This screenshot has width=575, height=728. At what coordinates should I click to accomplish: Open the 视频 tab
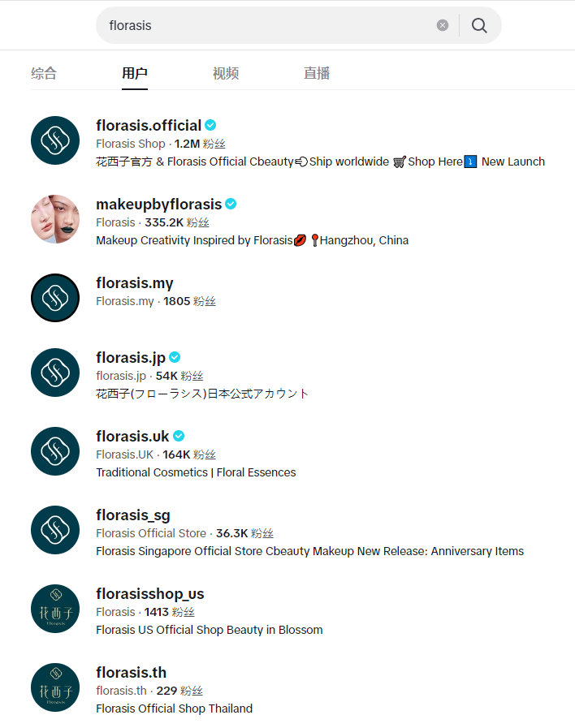[x=226, y=73]
